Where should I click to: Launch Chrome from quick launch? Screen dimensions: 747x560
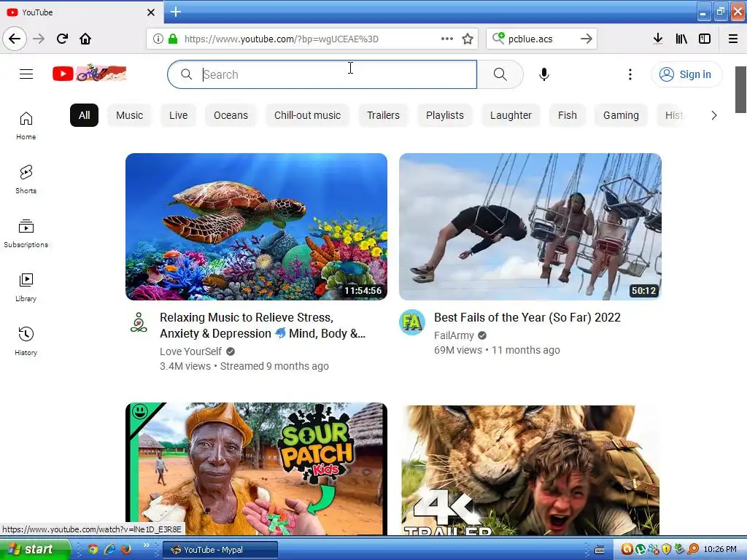tap(93, 549)
